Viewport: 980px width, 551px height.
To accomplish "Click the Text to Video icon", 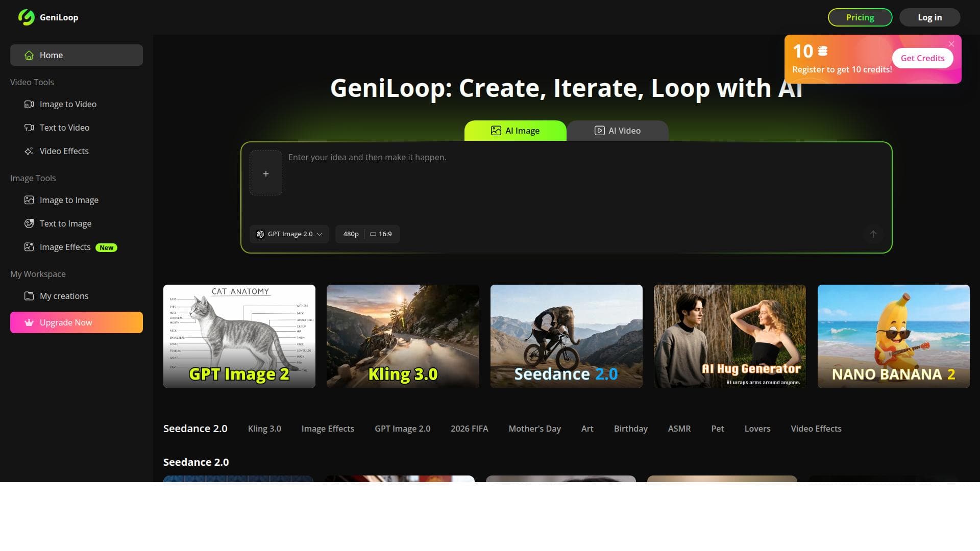I will pos(29,128).
